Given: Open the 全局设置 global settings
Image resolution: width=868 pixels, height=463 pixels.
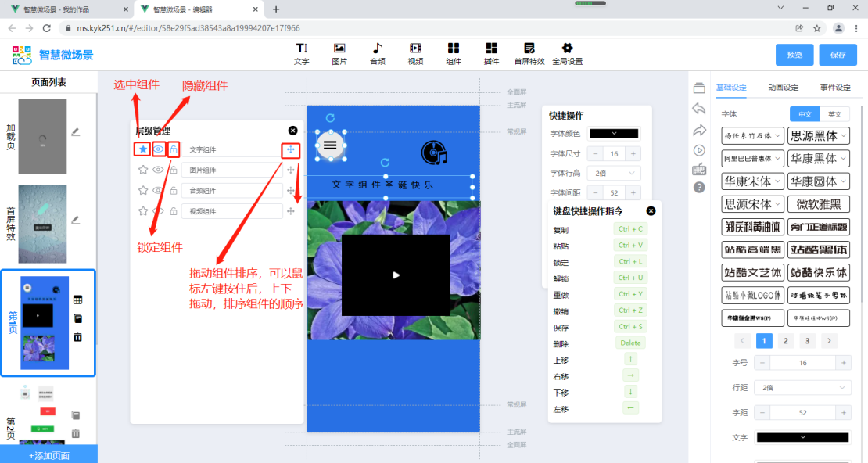Looking at the screenshot, I should point(567,53).
